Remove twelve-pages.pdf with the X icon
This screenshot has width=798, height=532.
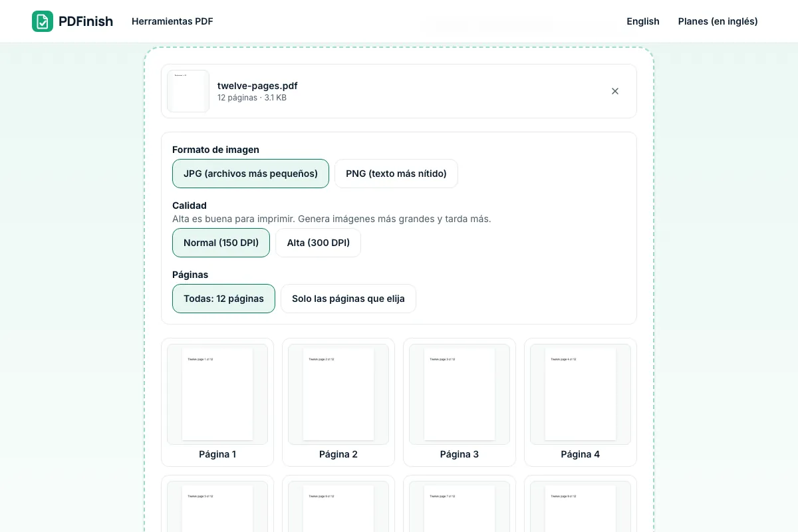coord(615,91)
